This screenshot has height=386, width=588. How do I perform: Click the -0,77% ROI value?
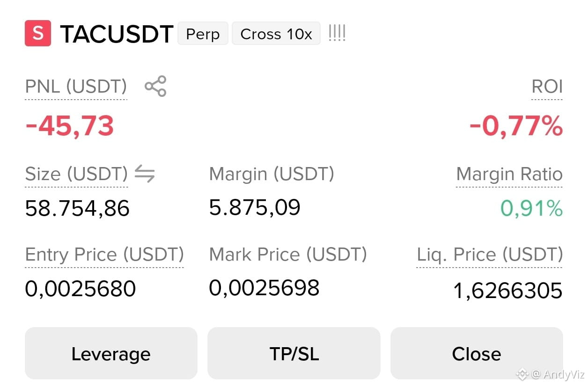tap(516, 126)
